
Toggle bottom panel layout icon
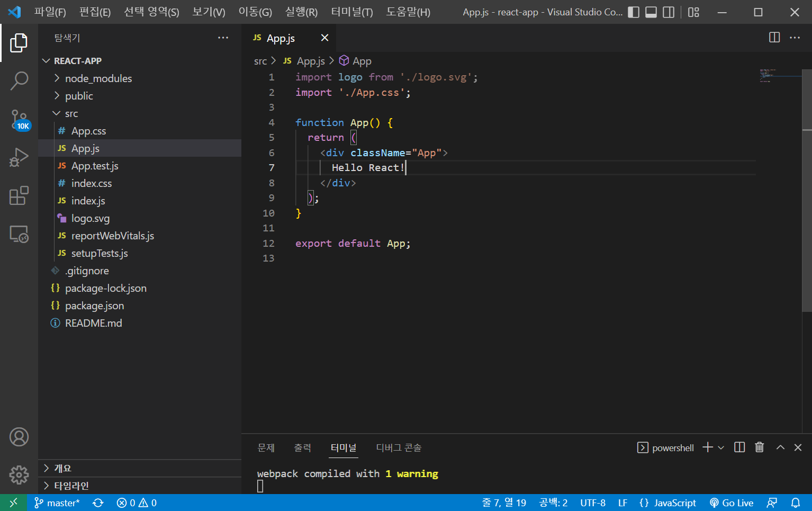click(x=651, y=12)
